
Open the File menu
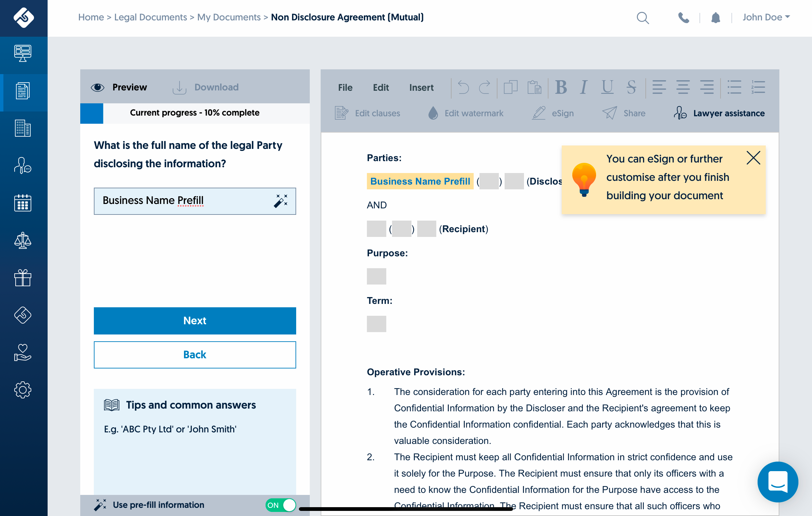[x=345, y=88]
